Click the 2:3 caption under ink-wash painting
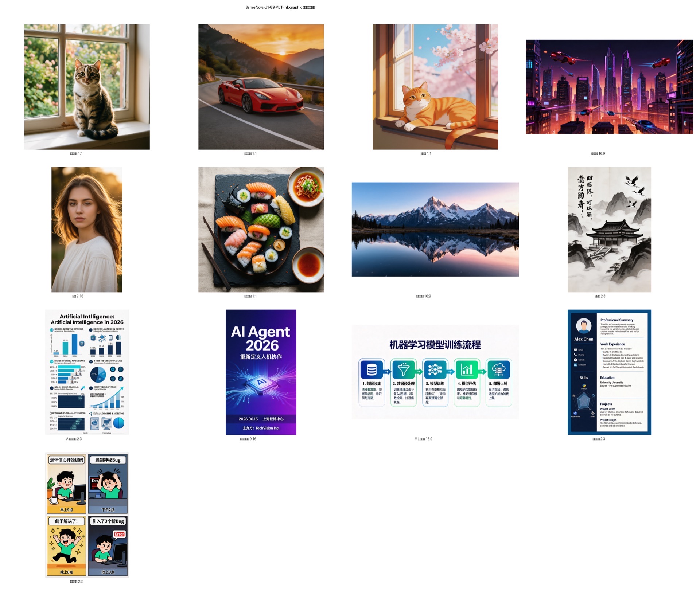Screen dimensions: 700x595 600,296
